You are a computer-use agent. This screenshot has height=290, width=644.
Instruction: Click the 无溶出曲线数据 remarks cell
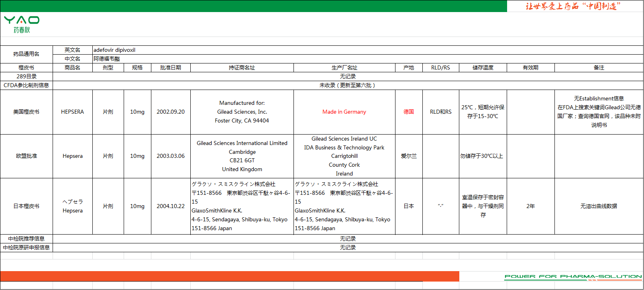pos(599,206)
